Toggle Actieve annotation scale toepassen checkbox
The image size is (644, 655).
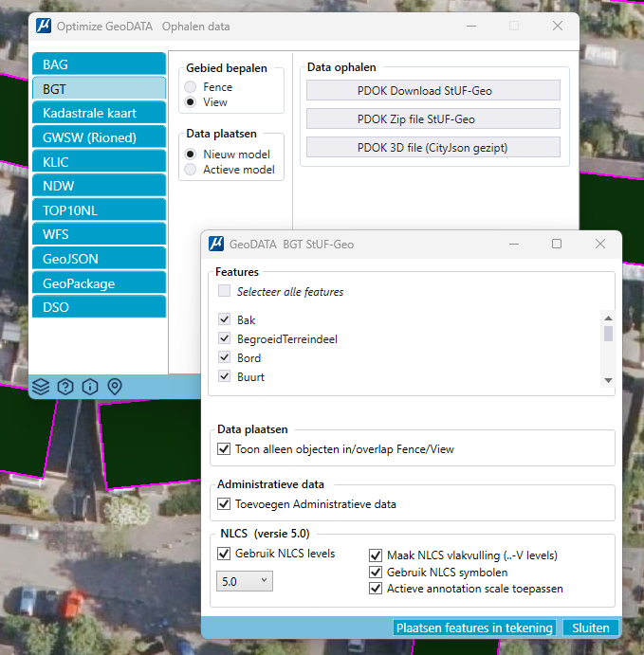coord(376,589)
